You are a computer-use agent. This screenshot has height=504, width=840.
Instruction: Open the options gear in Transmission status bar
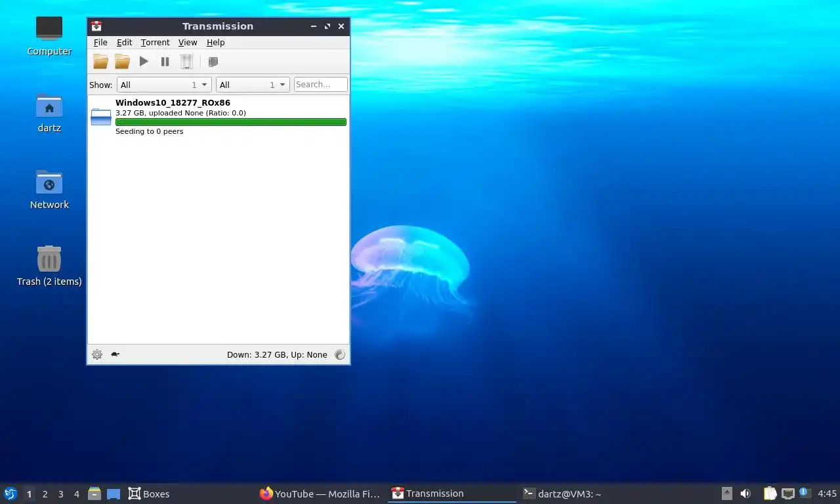coord(97,354)
